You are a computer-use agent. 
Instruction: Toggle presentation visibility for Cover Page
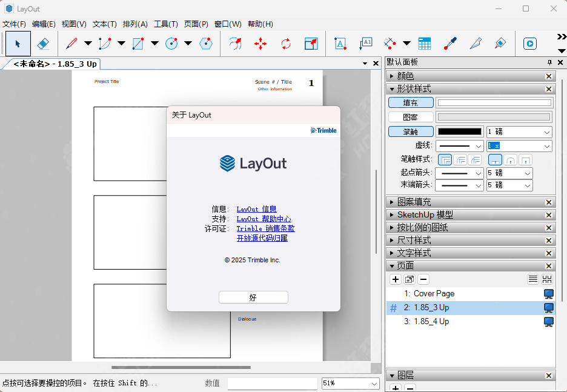pyautogui.click(x=549, y=294)
